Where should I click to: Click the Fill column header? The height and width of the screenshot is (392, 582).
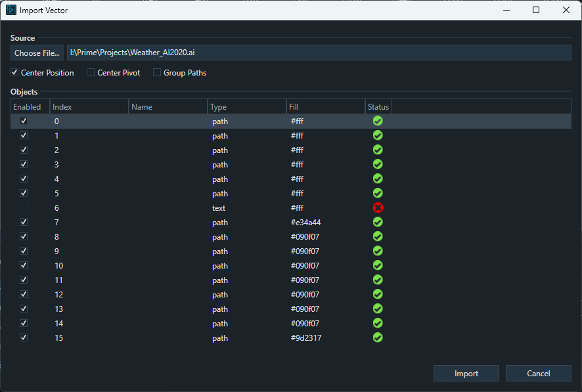[325, 107]
